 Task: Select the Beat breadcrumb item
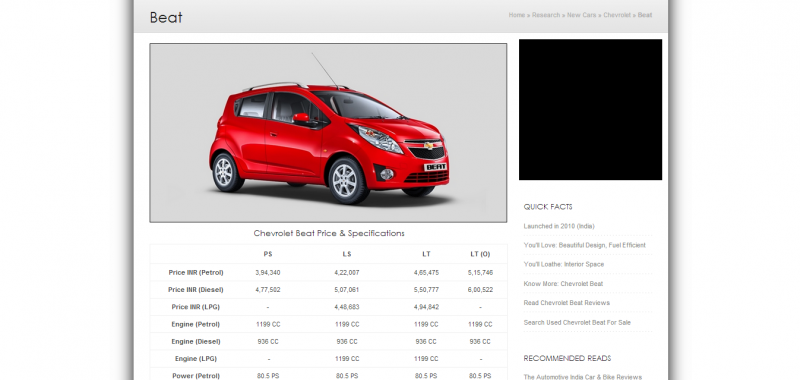[x=645, y=15]
